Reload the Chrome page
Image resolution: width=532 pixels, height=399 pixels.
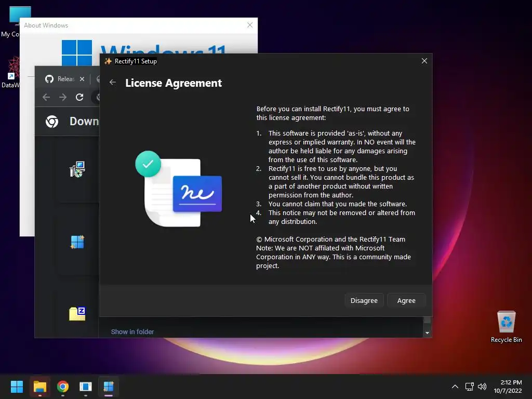(79, 97)
